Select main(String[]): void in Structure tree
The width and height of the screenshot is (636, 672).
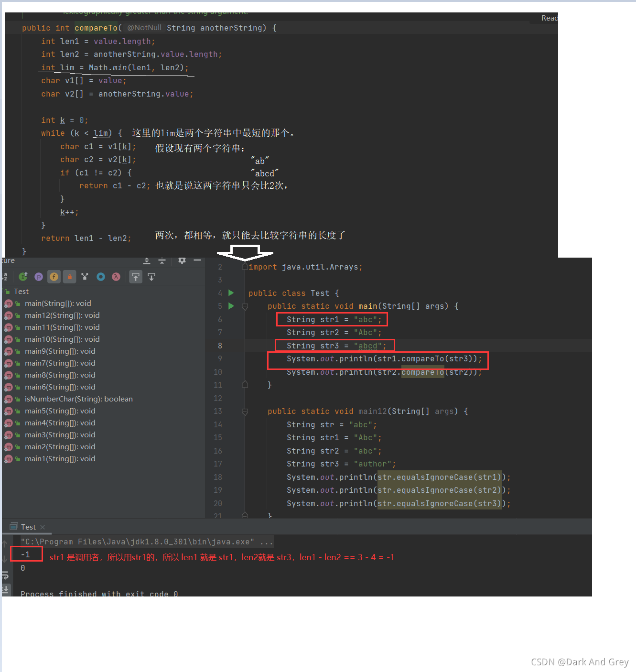tap(58, 303)
